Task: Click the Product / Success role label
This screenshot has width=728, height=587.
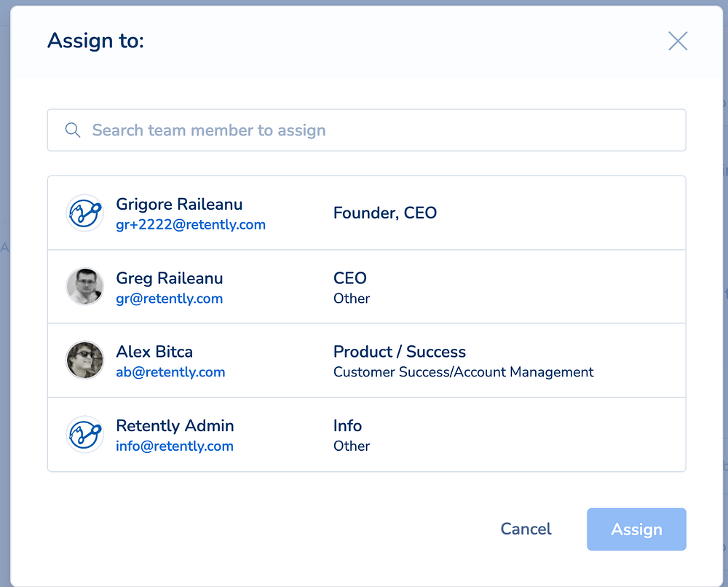Action: 400,352
